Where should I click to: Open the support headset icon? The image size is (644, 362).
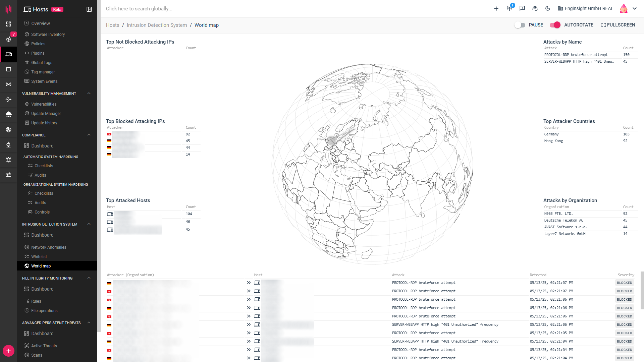(x=535, y=8)
